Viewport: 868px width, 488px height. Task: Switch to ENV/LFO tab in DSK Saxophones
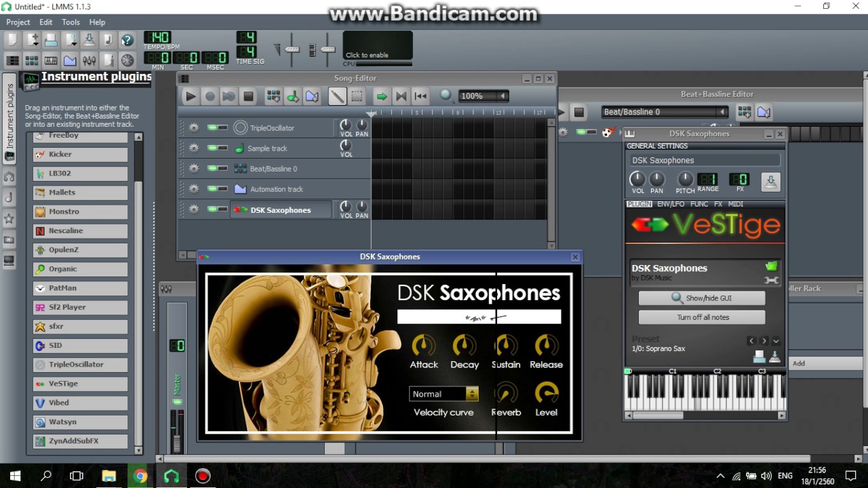tap(671, 204)
